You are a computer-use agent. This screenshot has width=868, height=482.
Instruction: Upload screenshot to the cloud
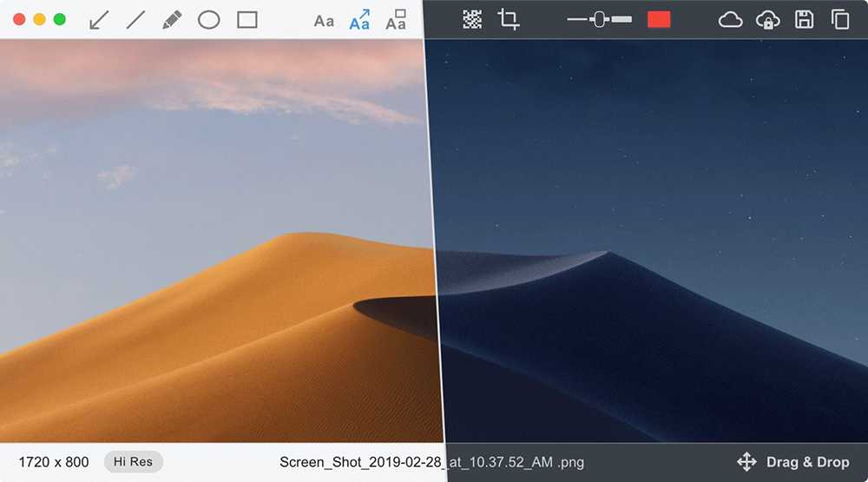tap(731, 19)
